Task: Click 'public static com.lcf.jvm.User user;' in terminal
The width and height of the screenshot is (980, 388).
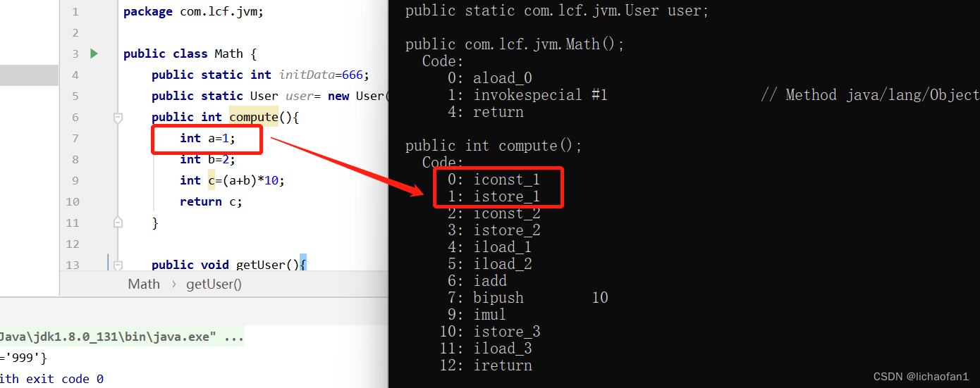Action: pos(557,11)
